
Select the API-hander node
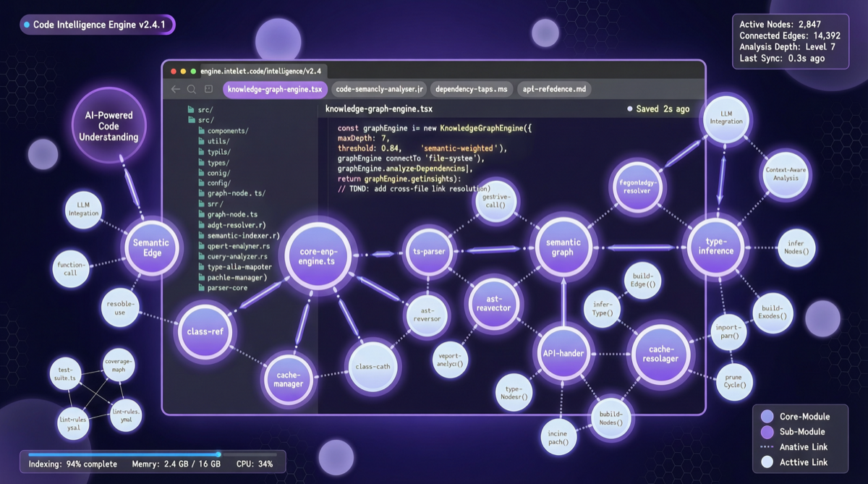click(563, 354)
